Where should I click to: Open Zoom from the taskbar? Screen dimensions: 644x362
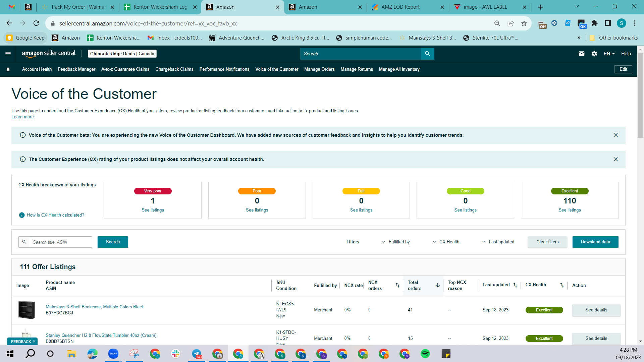pyautogui.click(x=113, y=354)
